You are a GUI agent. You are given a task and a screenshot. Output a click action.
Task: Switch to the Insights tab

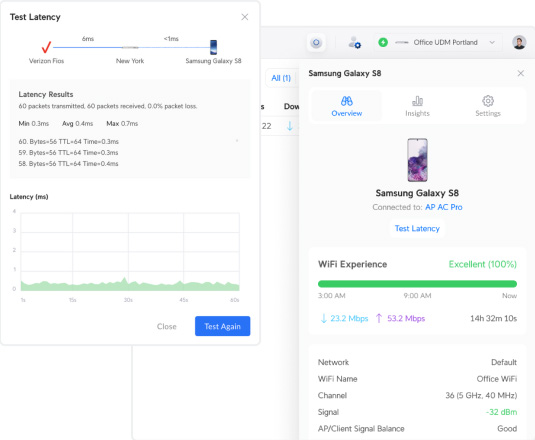point(417,106)
